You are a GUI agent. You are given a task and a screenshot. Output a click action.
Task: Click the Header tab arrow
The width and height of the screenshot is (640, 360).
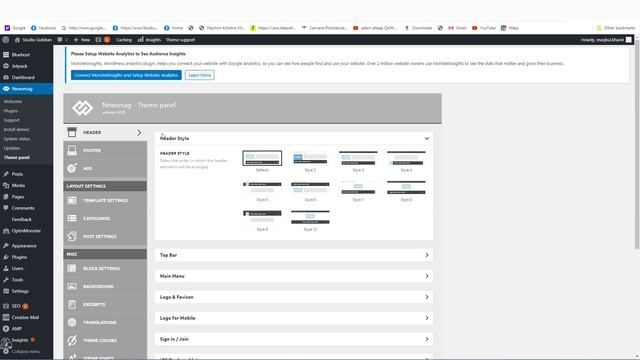[139, 133]
